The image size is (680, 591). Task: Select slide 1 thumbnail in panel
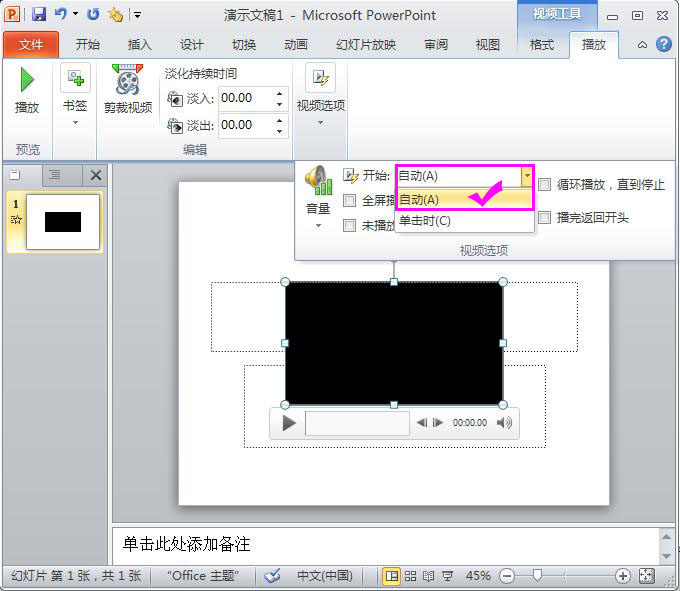tap(63, 222)
